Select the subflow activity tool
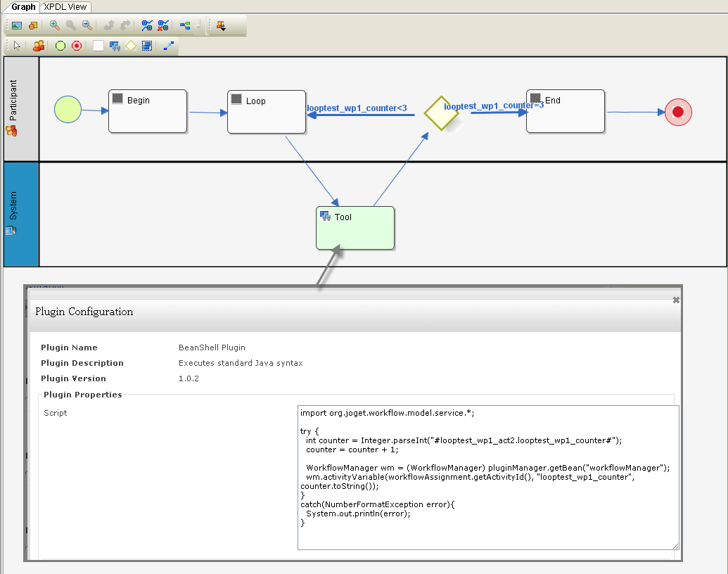728x574 pixels. (x=146, y=46)
